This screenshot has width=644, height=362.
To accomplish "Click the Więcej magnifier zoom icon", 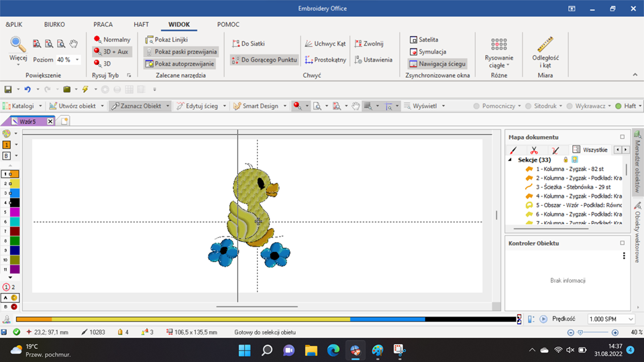I will (18, 46).
